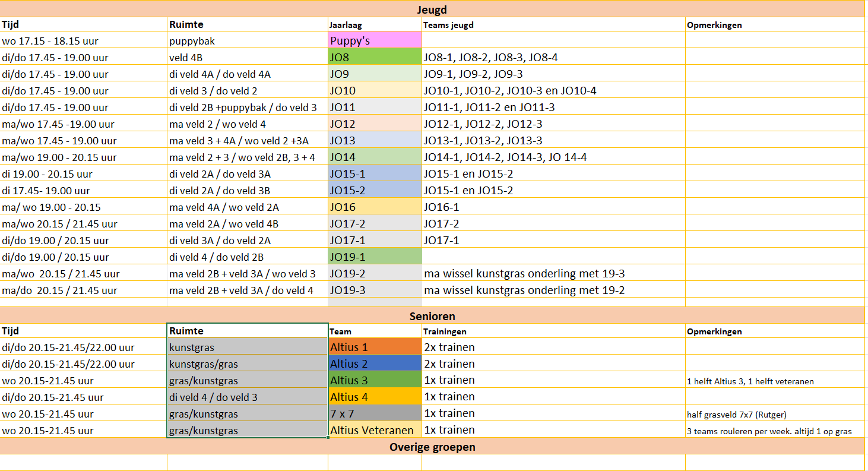
Task: Select the 'wo 17.15 - 18.15 uur' time cell
Action: [x=83, y=41]
